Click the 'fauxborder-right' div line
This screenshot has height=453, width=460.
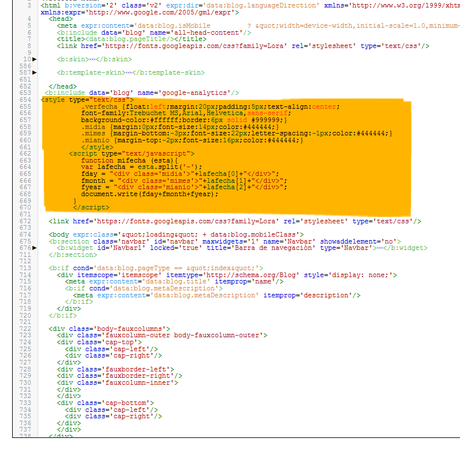click(x=119, y=376)
